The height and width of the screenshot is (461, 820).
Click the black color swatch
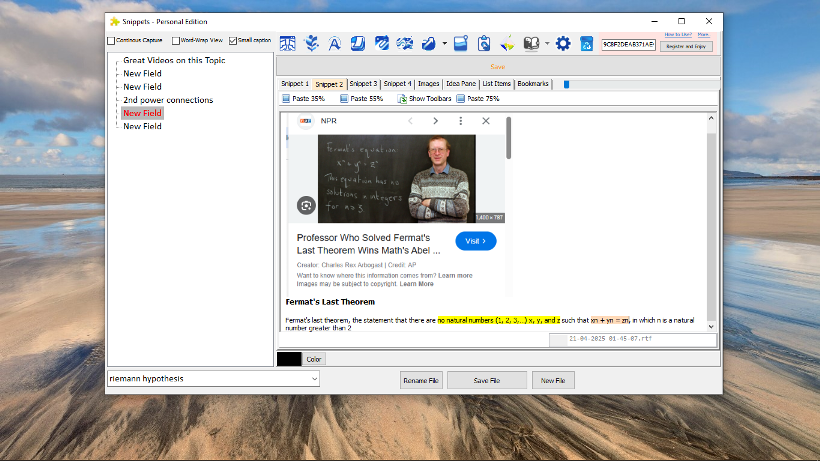click(x=289, y=359)
